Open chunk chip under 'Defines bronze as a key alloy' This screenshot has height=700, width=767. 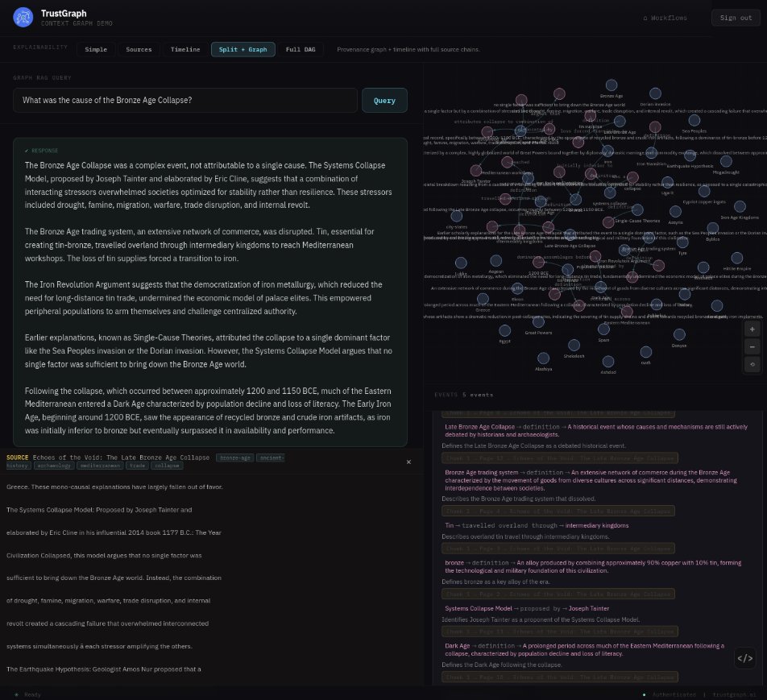click(558, 594)
